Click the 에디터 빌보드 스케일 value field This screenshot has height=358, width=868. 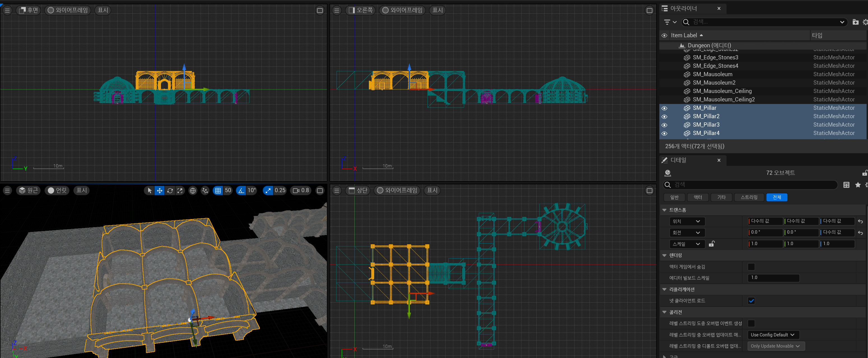[x=773, y=278]
